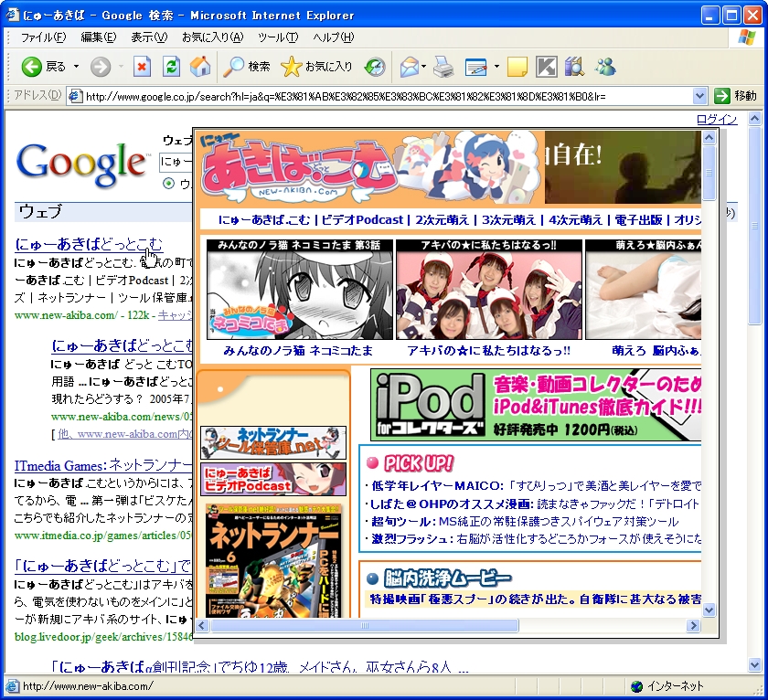This screenshot has height=700, width=768.
Task: Open Back button history dropdown arrow
Action: (77, 67)
